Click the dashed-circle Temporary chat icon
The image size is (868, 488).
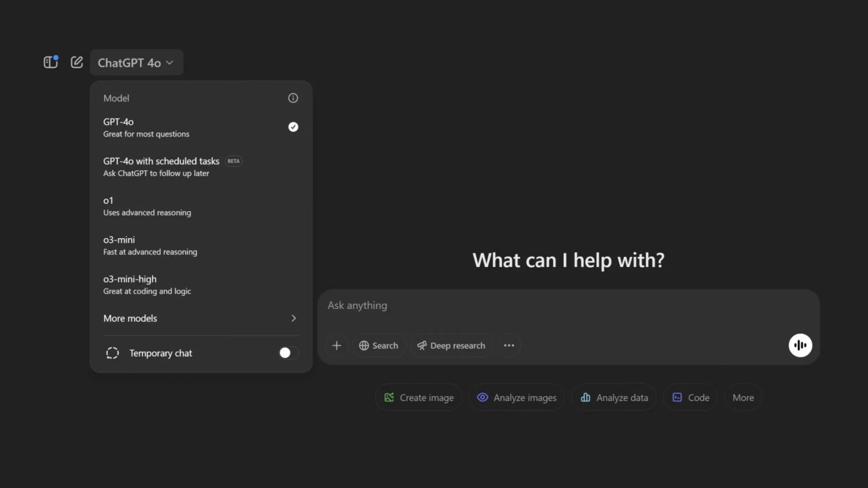tap(112, 353)
